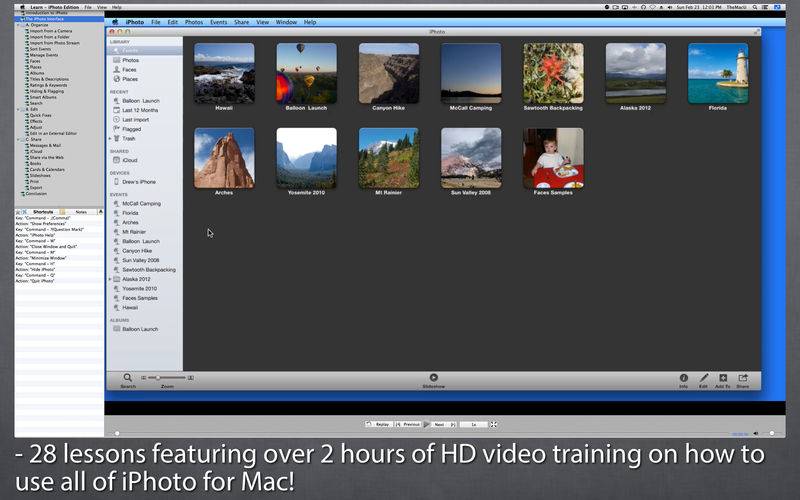Open the Arches event thumbnail
Viewport: 800px width, 500px height.
click(224, 158)
